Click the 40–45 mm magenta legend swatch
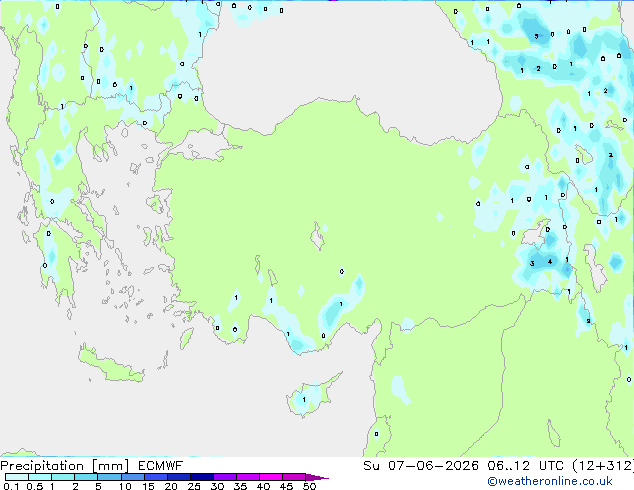 pyautogui.click(x=271, y=477)
